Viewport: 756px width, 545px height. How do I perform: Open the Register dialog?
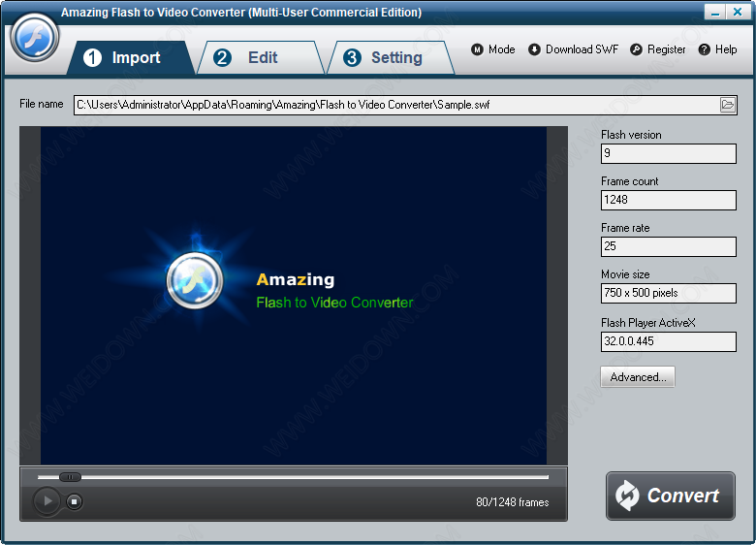point(658,49)
